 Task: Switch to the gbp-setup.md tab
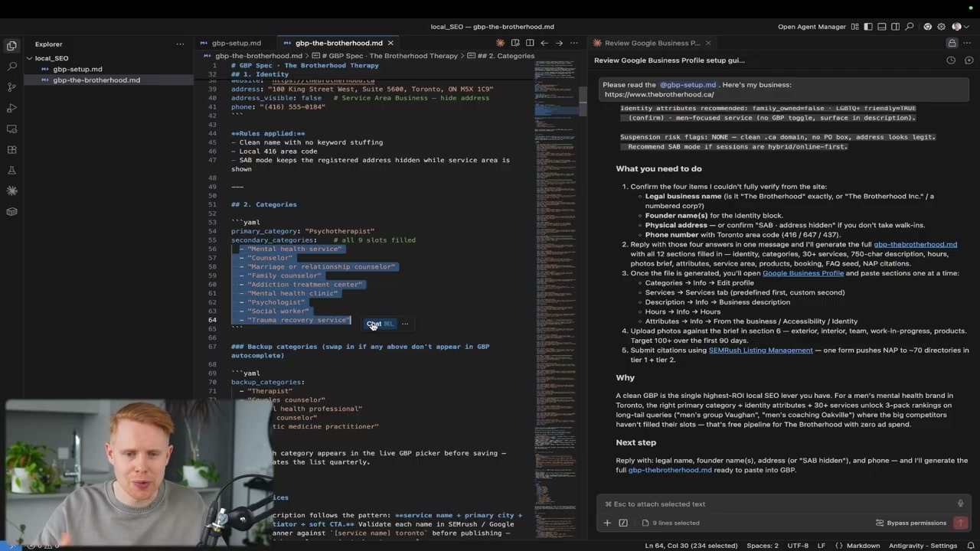(x=236, y=43)
